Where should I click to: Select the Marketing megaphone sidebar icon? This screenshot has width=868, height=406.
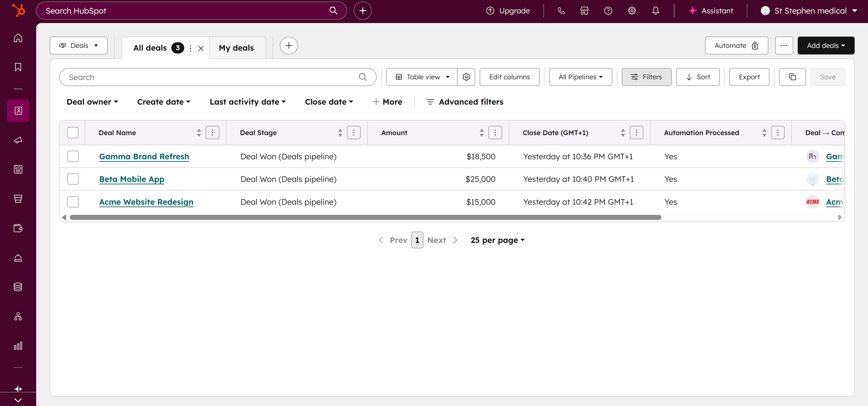18,140
